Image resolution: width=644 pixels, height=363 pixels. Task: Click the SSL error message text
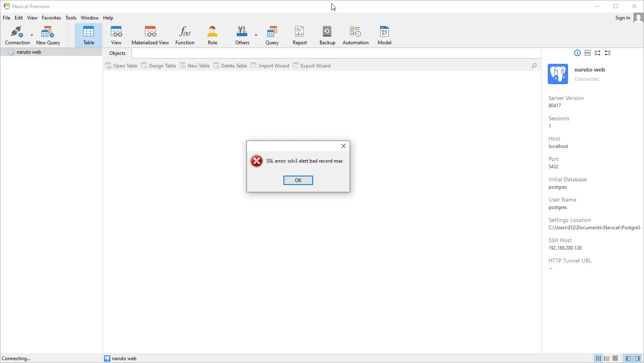point(305,161)
